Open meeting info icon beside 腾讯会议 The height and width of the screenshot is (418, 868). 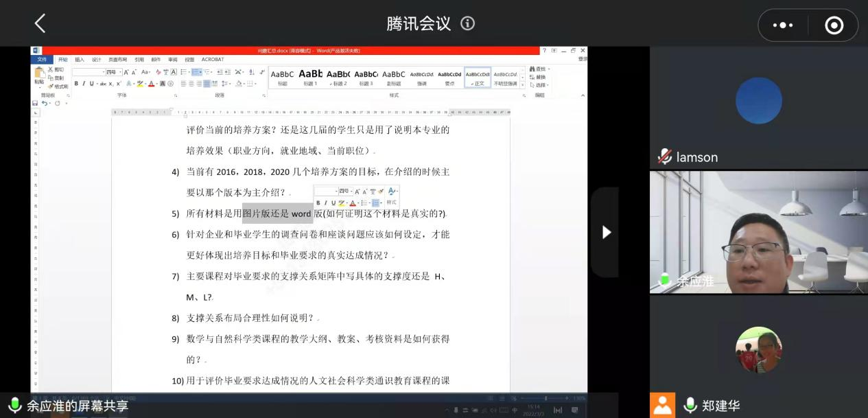click(x=468, y=23)
